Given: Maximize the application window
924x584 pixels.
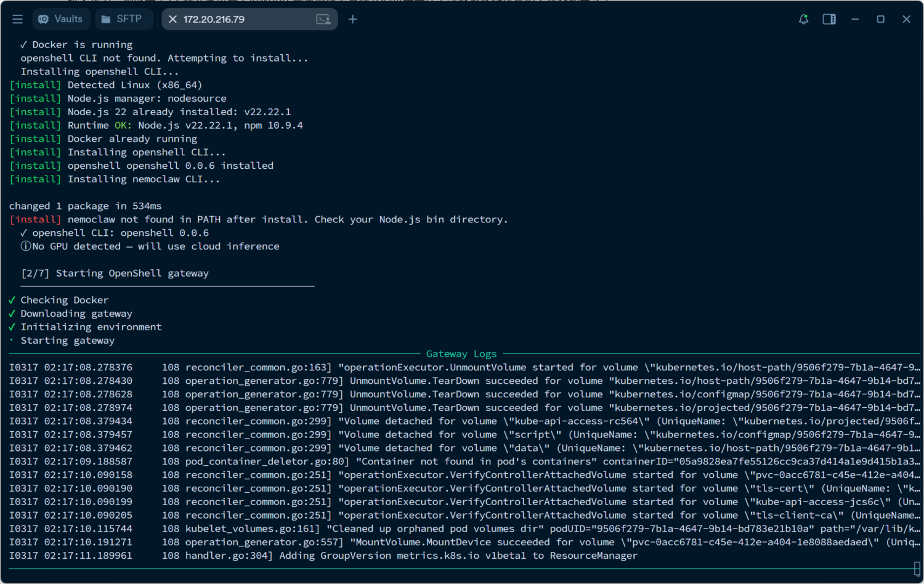Looking at the screenshot, I should coord(881,19).
